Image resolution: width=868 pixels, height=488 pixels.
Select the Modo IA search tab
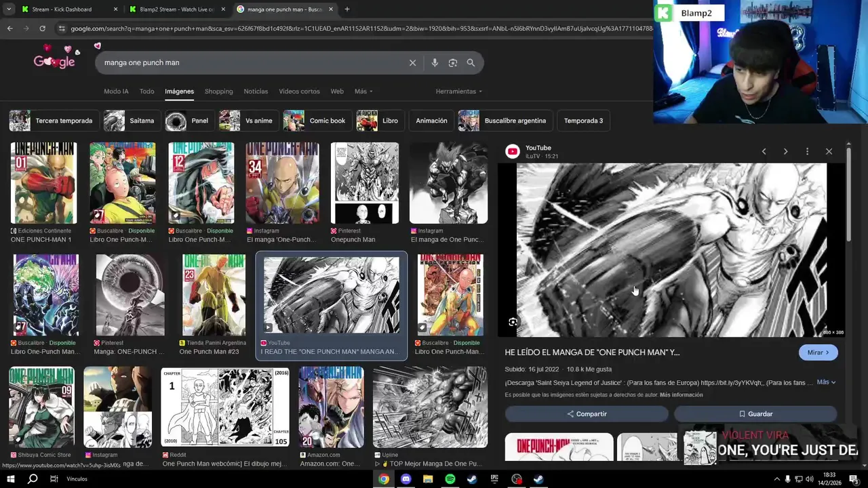click(116, 91)
